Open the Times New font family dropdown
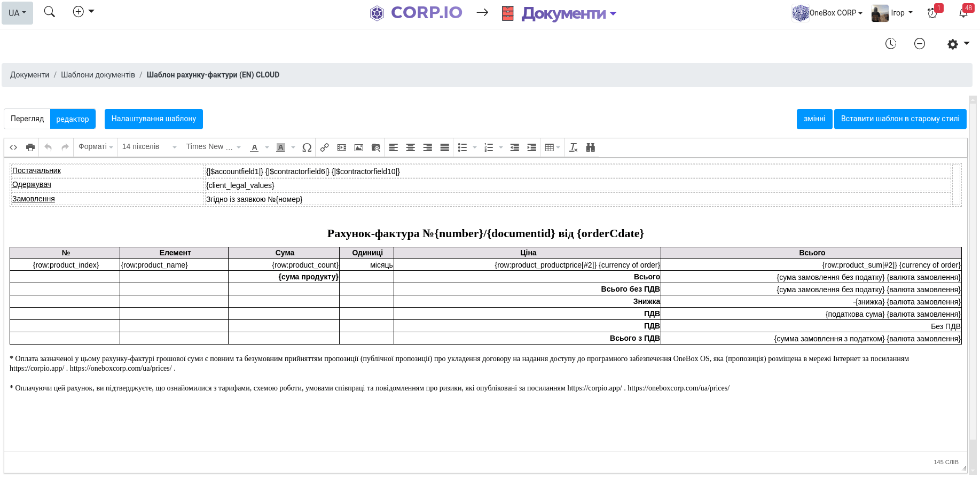 pyautogui.click(x=213, y=147)
